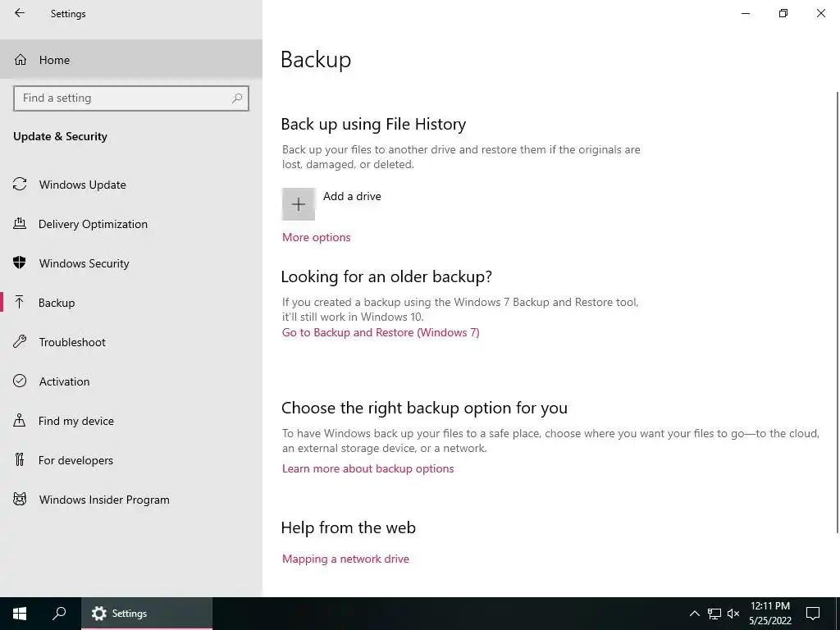The width and height of the screenshot is (840, 630).
Task: Open the Mapping a network drive link
Action: click(x=345, y=559)
